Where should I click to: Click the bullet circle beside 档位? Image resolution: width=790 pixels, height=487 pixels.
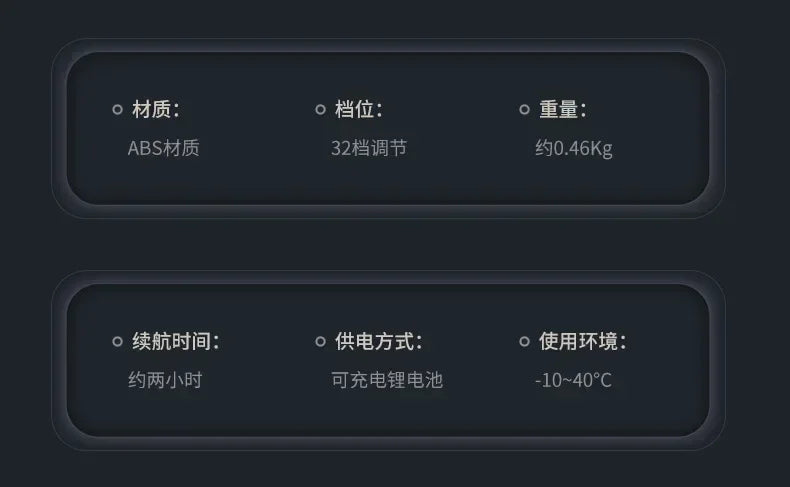[321, 110]
